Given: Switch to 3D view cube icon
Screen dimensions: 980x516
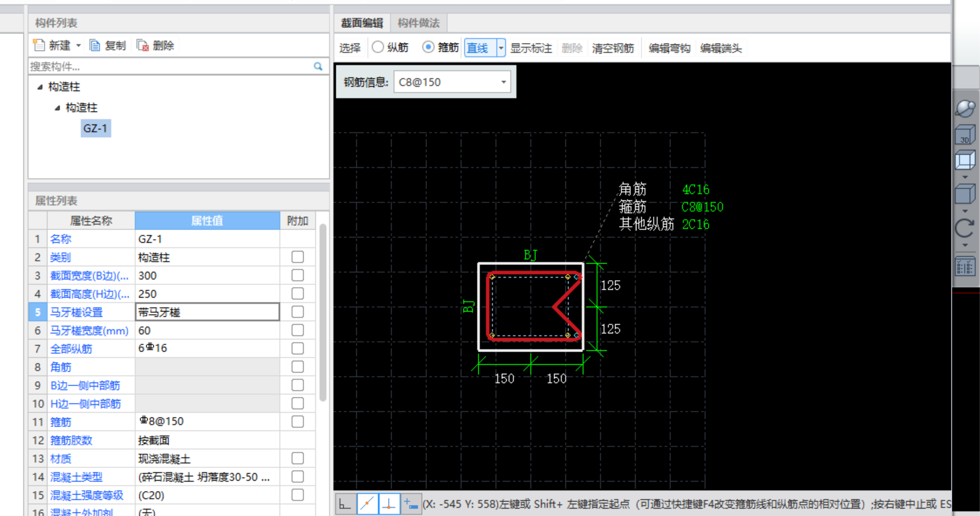Looking at the screenshot, I should point(965,135).
